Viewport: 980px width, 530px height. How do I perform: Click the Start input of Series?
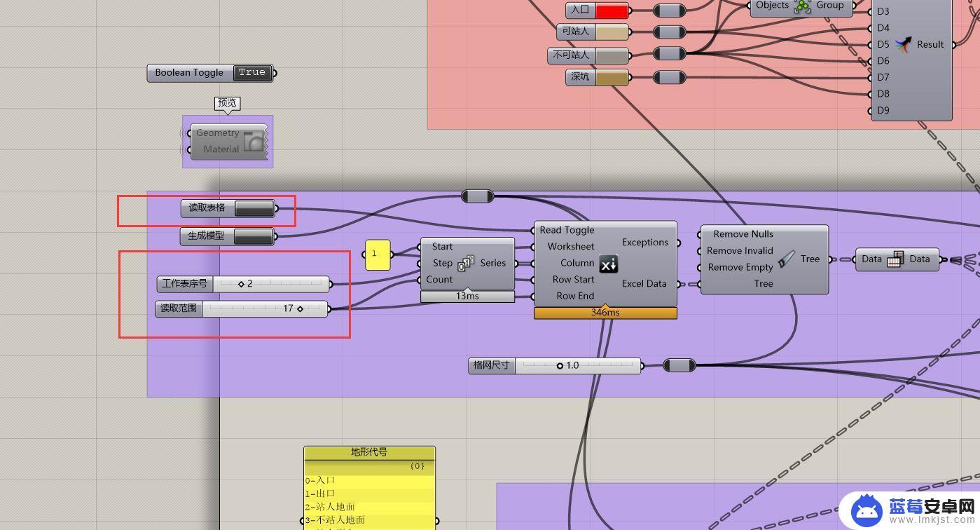[442, 247]
